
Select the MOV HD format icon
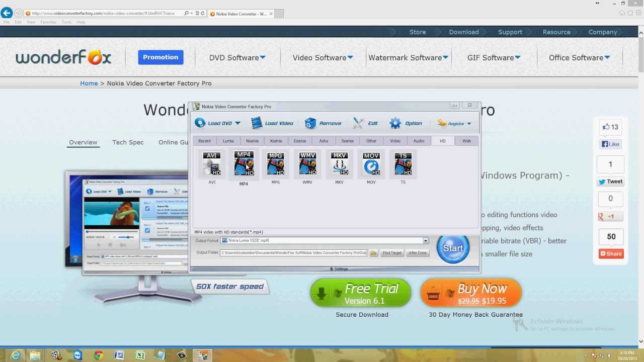pyautogui.click(x=371, y=164)
